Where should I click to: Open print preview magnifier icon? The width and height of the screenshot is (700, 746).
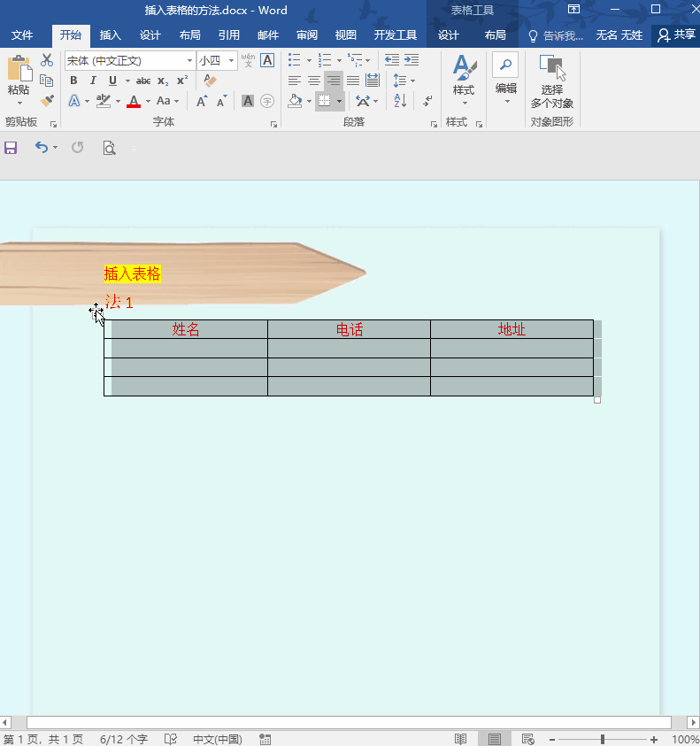pyautogui.click(x=110, y=148)
